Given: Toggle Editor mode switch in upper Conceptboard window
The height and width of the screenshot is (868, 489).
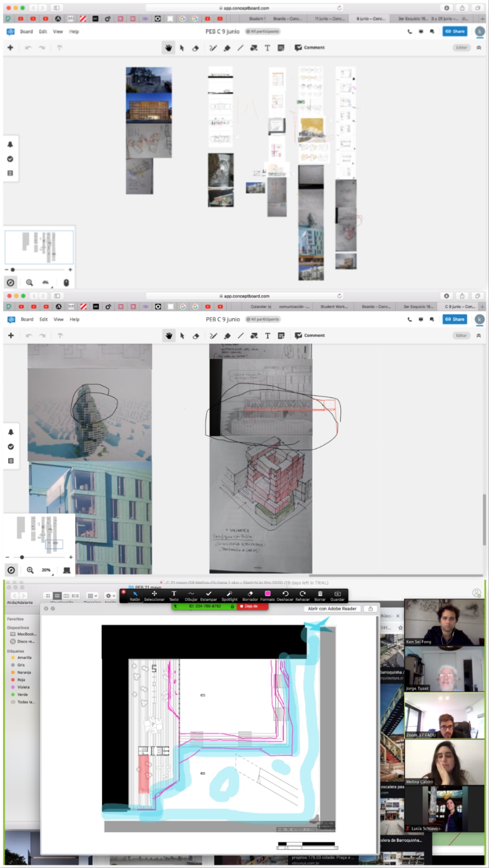Looking at the screenshot, I should [462, 48].
